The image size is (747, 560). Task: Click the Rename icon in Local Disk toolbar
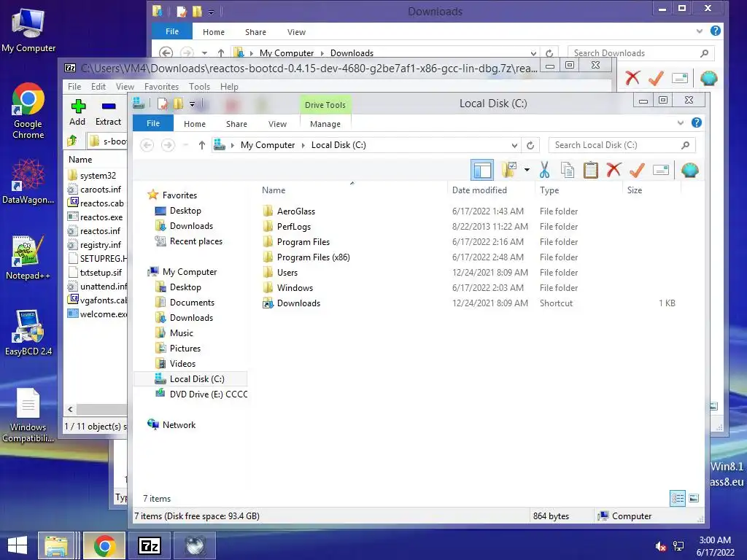[661, 170]
